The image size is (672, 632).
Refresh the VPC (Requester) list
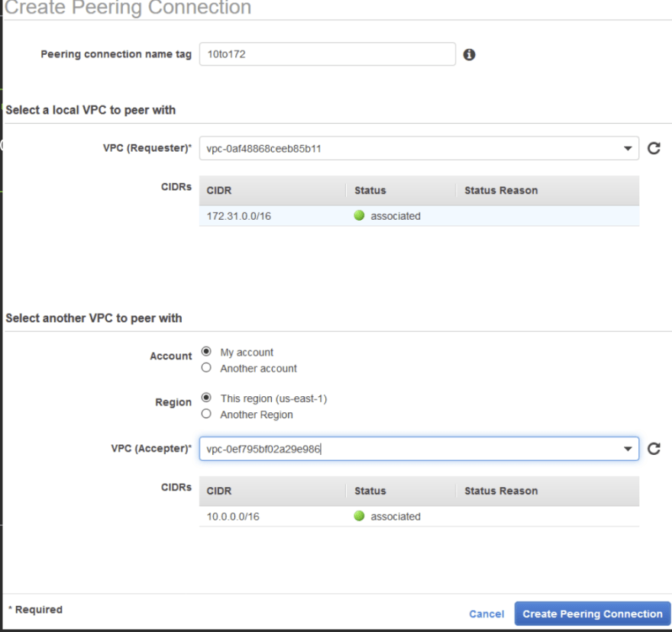pos(654,148)
